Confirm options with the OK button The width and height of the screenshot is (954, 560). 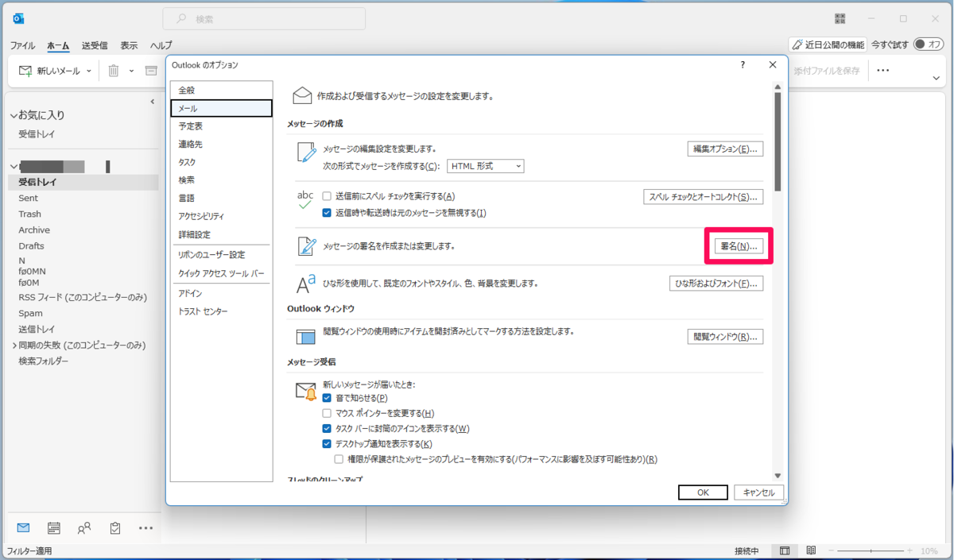pyautogui.click(x=703, y=492)
